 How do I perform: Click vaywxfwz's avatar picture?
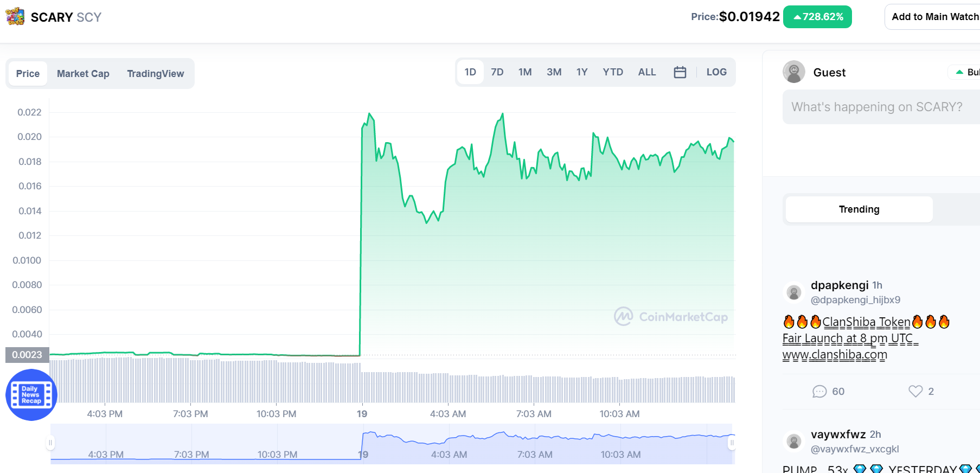[x=794, y=442]
